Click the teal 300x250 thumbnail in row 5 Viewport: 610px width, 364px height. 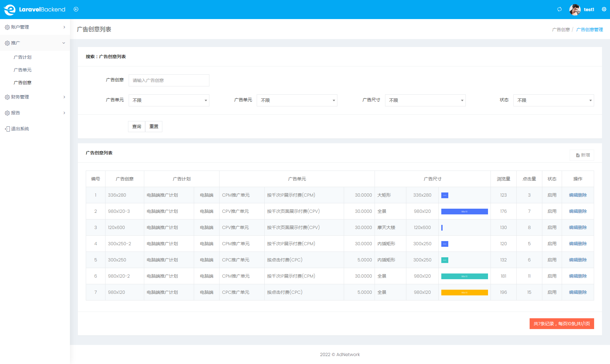(444, 260)
